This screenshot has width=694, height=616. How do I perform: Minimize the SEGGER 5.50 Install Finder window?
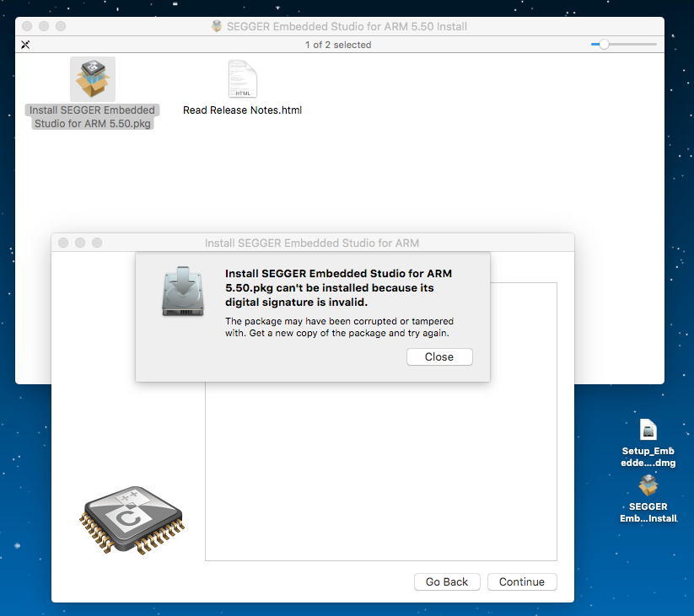tap(44, 26)
